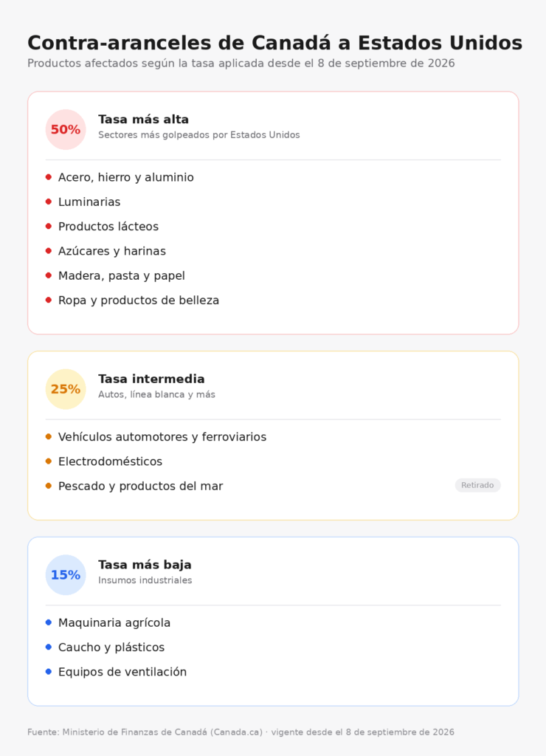The image size is (546, 756).
Task: Click the red bullet beside Luminarias
Action: pos(48,202)
